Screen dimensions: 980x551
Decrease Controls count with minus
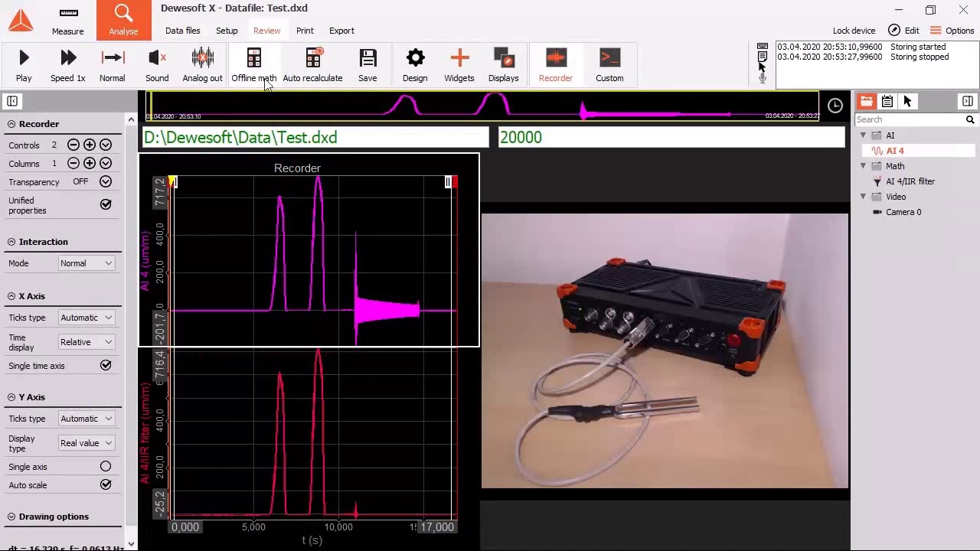tap(73, 145)
